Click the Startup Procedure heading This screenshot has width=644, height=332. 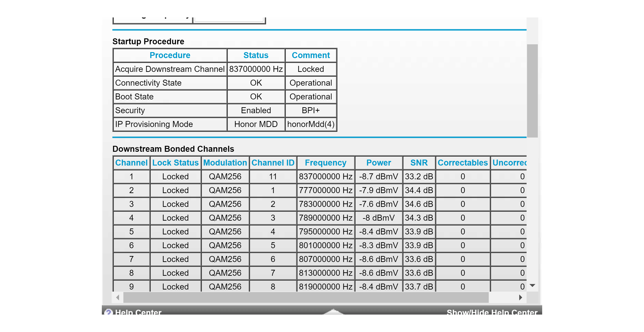point(148,41)
